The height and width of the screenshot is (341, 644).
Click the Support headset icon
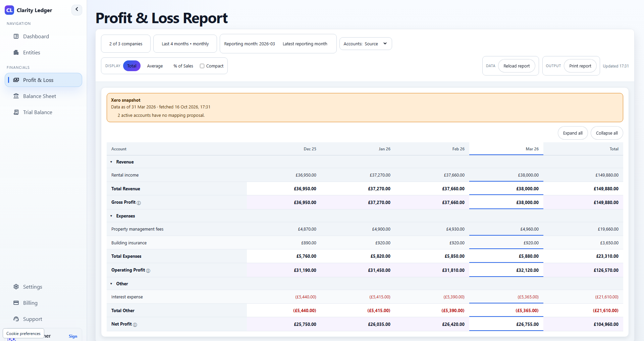tap(16, 319)
